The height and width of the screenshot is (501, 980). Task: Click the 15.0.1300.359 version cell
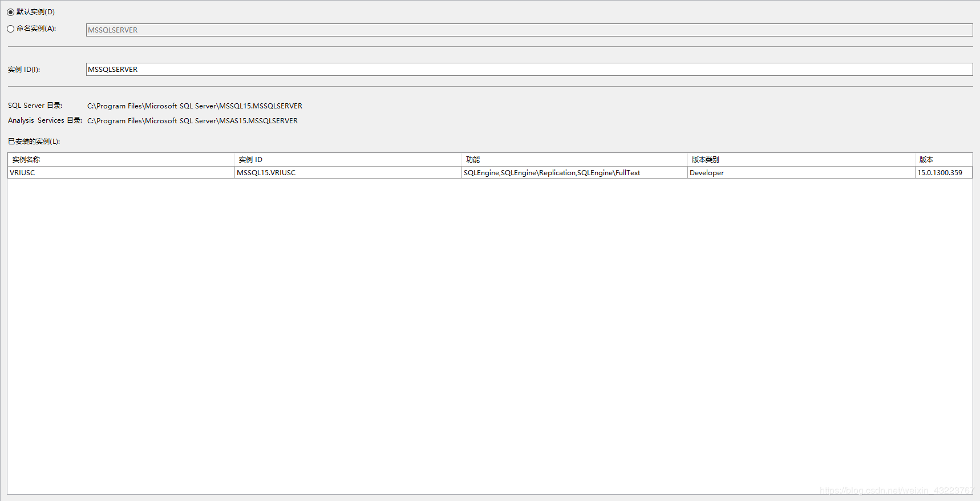[x=943, y=172]
